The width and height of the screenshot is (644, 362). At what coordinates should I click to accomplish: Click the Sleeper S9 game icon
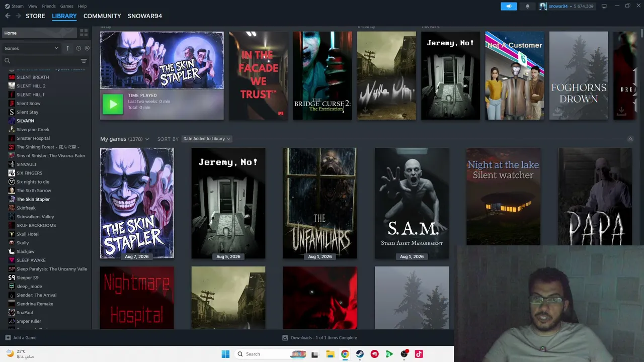click(12, 278)
